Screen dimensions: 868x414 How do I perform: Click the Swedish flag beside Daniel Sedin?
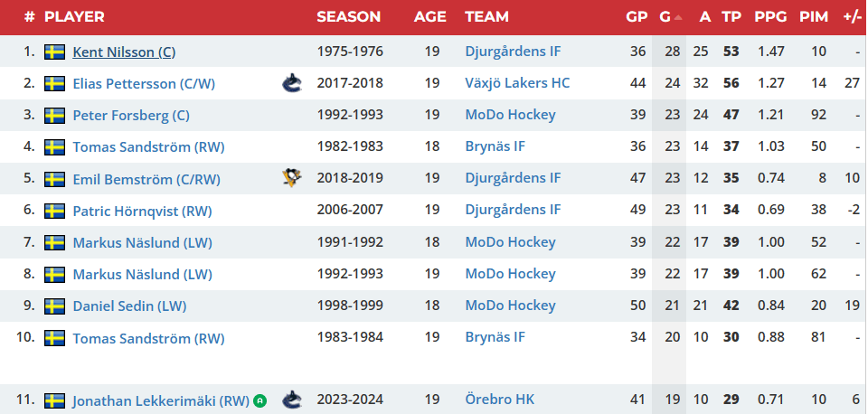(55, 306)
